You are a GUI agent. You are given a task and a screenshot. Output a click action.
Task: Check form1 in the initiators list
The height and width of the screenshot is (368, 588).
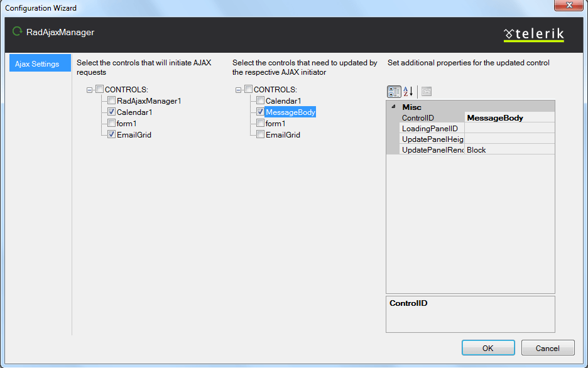pos(111,123)
